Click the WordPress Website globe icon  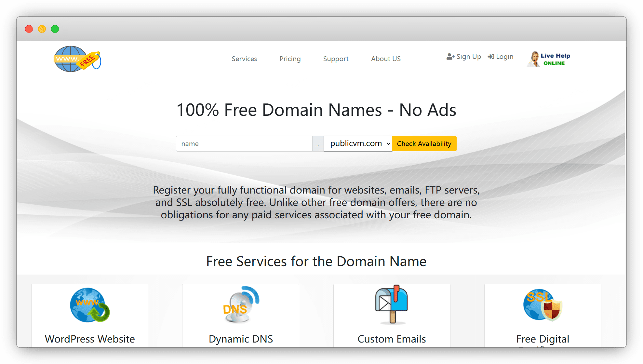[90, 305]
